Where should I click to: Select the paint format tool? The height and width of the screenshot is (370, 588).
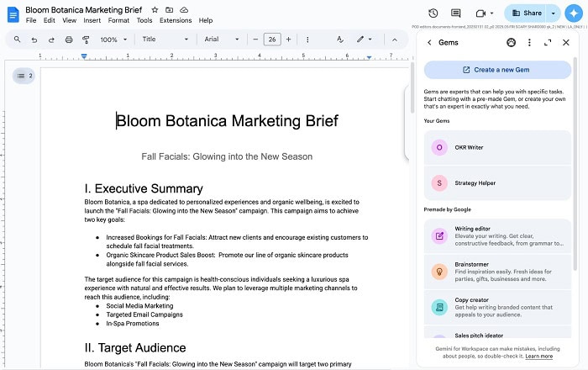click(x=87, y=40)
